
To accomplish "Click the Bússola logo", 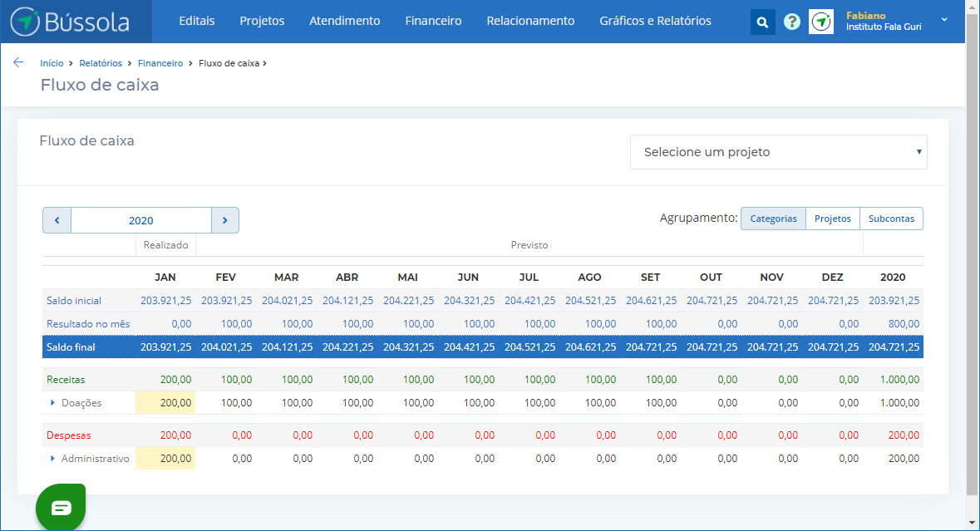I will (x=70, y=22).
